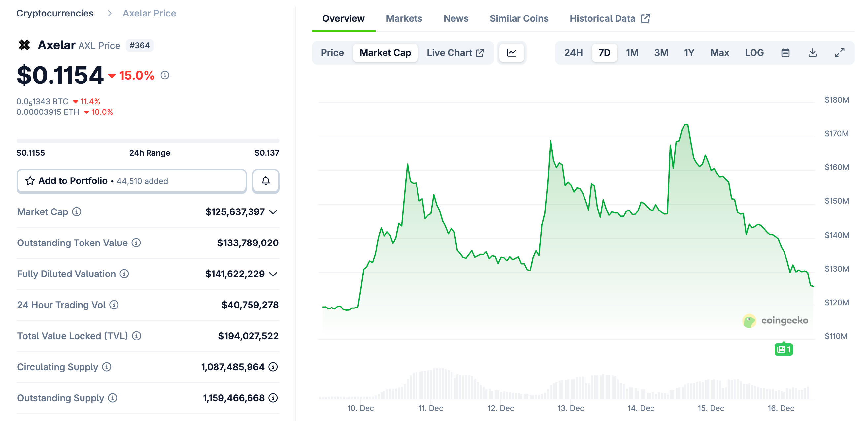Open the calendar date range picker on the chart
Screen dimensions: 868x421
[x=785, y=52]
